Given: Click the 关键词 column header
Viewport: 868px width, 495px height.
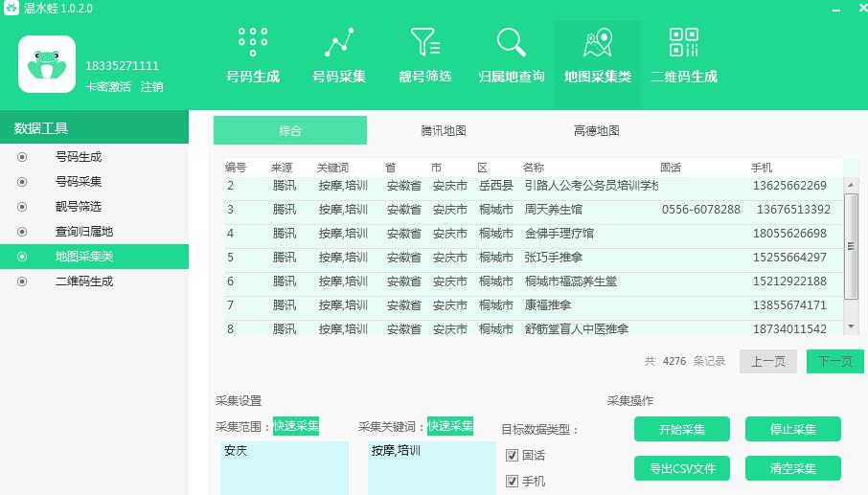Looking at the screenshot, I should point(332,167).
